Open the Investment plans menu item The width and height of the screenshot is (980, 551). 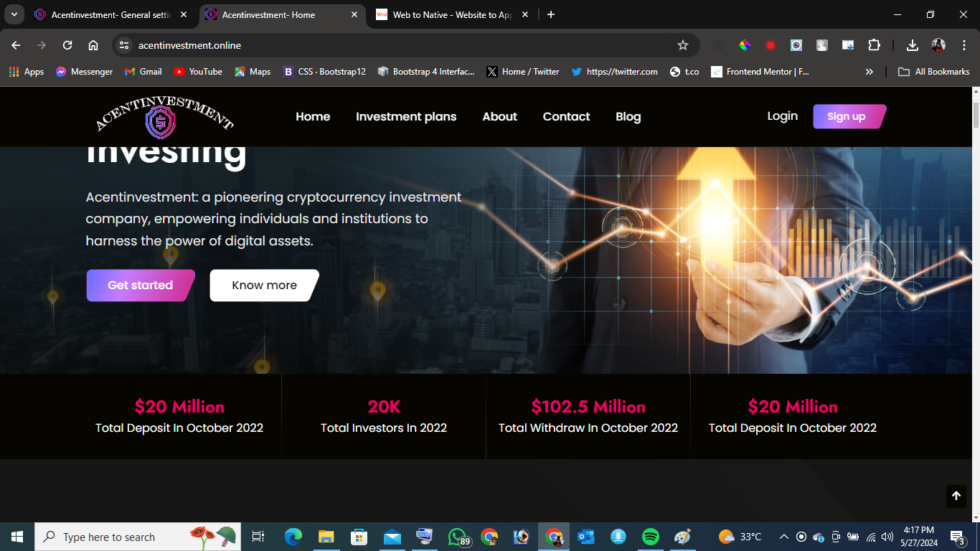[x=406, y=116]
